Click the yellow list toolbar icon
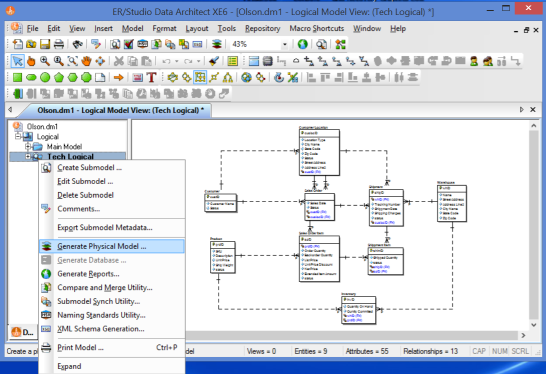 coord(233,61)
